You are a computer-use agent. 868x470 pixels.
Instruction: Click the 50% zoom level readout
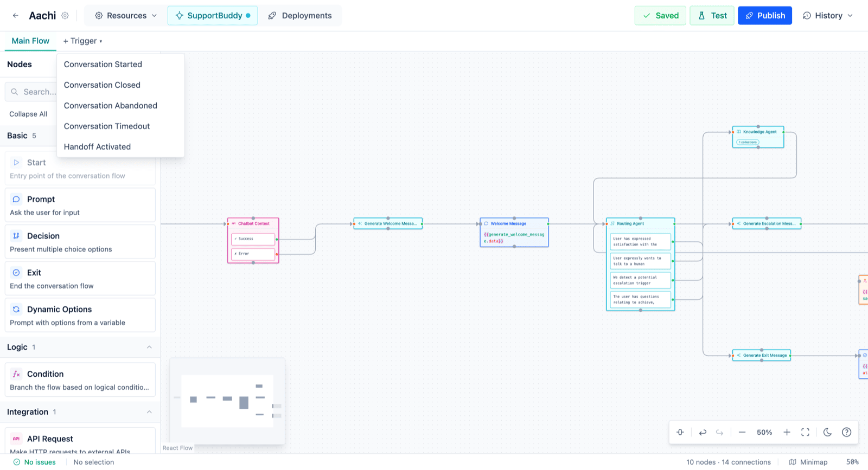(x=764, y=433)
